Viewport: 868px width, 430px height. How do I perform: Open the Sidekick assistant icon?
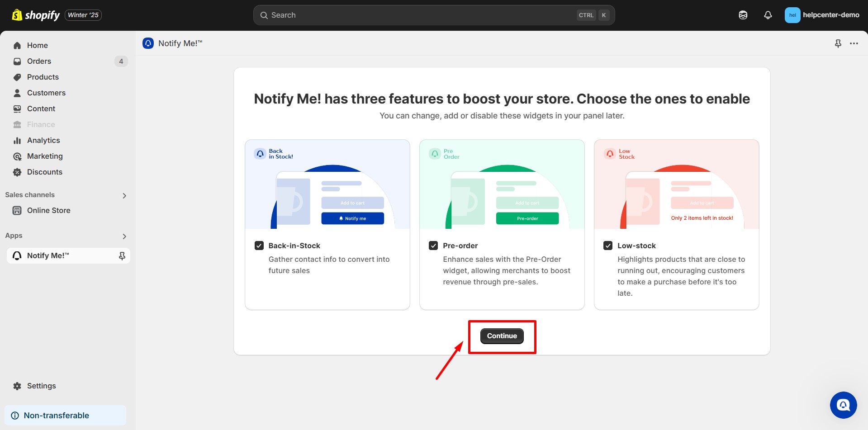tap(743, 15)
